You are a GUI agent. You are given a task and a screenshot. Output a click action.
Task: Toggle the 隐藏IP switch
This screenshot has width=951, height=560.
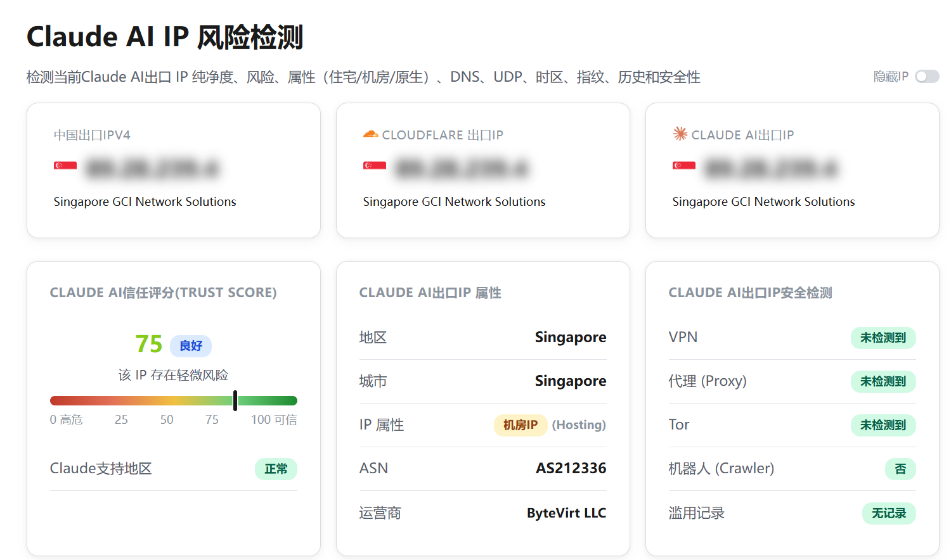927,77
